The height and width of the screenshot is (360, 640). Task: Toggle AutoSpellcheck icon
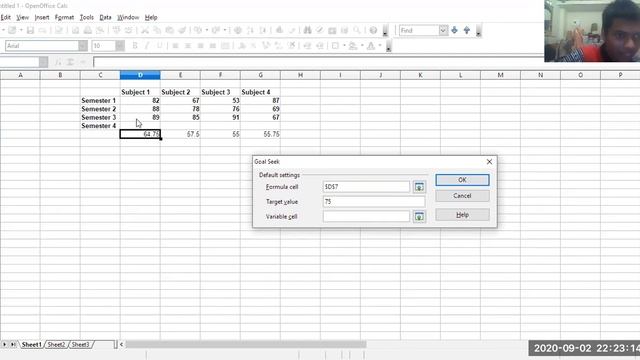(129, 30)
